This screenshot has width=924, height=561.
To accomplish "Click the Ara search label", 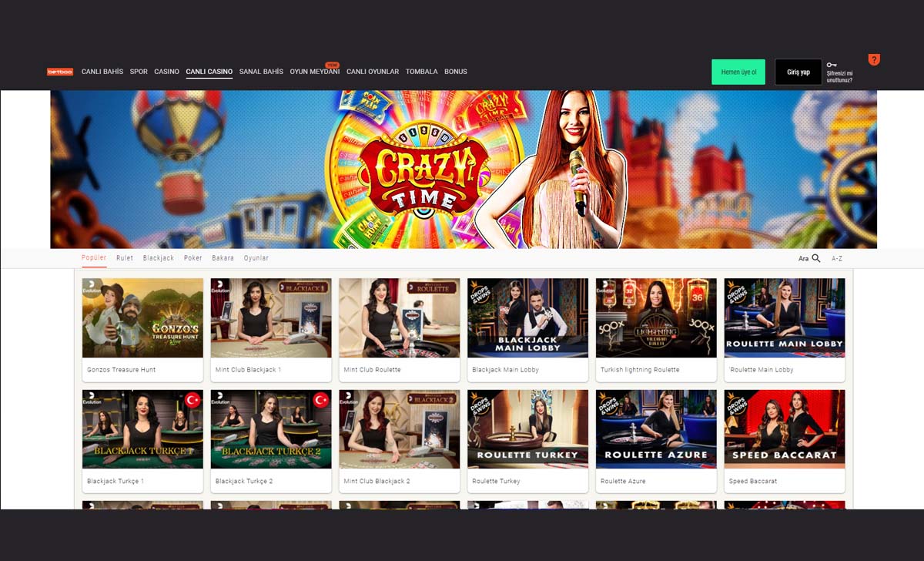I will pyautogui.click(x=803, y=259).
